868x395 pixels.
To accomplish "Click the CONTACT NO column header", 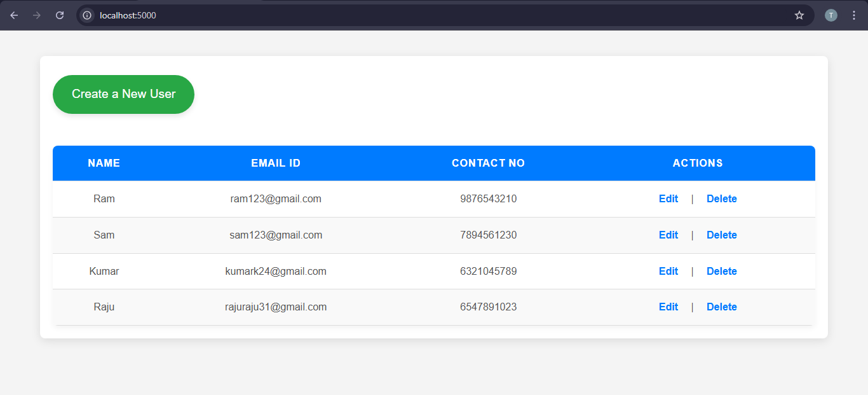I will coord(488,163).
